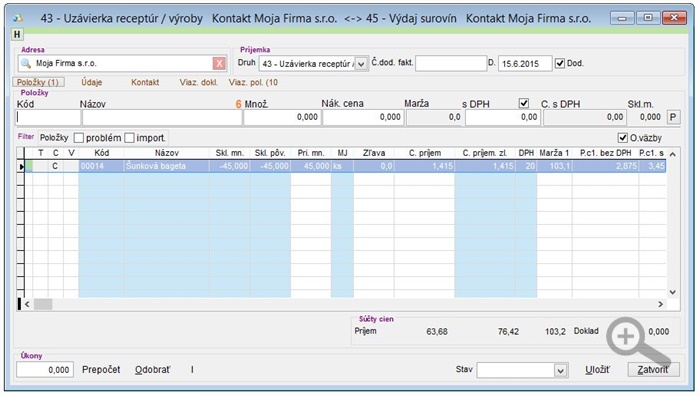Click the horizontal scrollbar right arrow
The height and width of the screenshot is (395, 699).
[661, 304]
